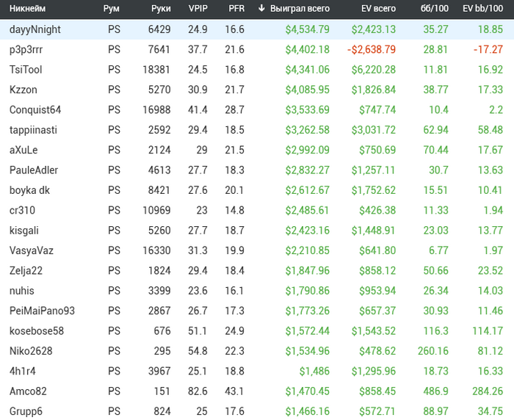Click the 41.4 VPIP value
514x420 pixels.
coord(198,110)
